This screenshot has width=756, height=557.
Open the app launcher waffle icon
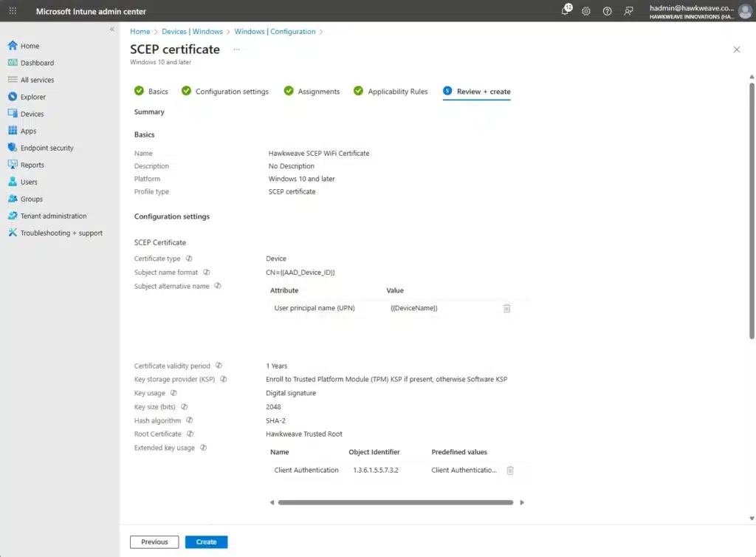point(13,11)
